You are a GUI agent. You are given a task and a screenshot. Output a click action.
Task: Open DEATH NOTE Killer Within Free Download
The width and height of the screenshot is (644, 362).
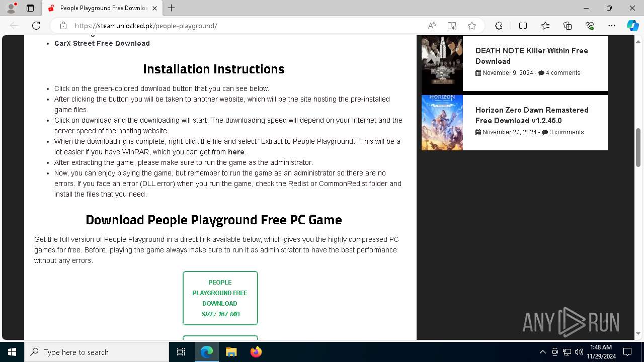pos(532,56)
